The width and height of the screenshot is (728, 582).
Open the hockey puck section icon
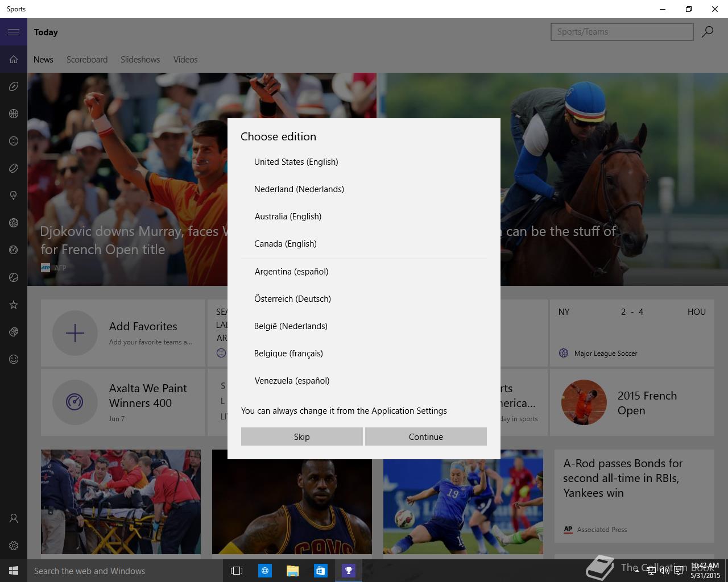14,168
